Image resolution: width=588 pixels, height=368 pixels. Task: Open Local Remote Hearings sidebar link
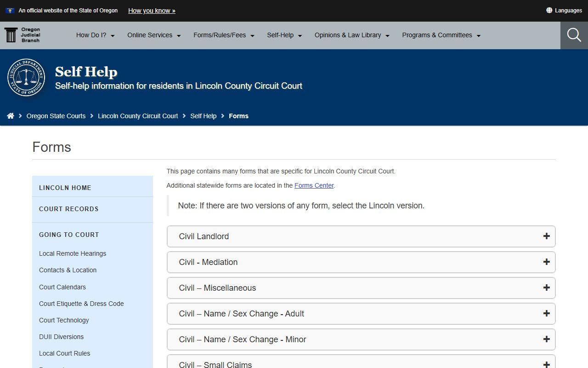tap(73, 253)
